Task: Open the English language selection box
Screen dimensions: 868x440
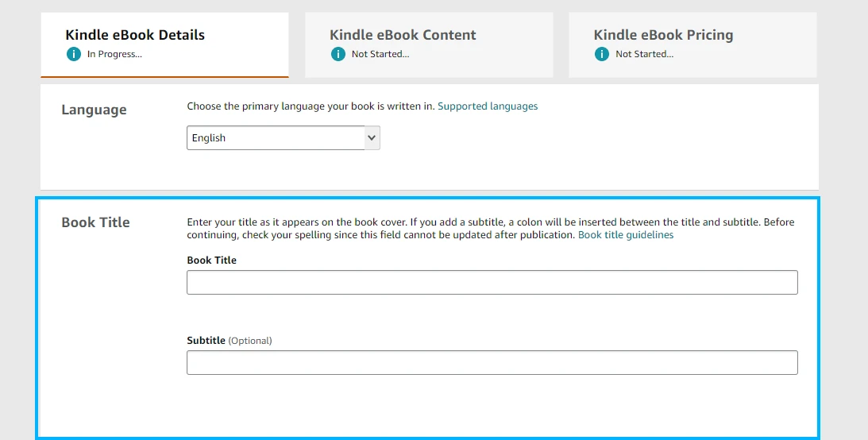Action: tap(276, 137)
